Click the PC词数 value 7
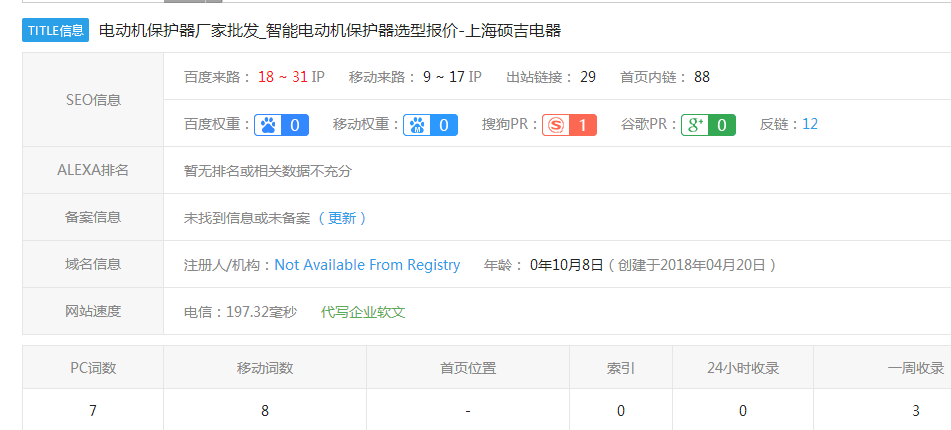This screenshot has width=951, height=430. point(93,411)
